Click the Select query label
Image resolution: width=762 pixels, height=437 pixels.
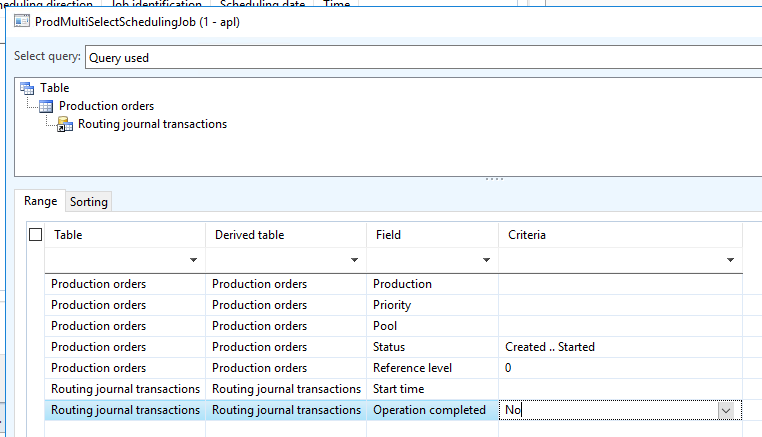pyautogui.click(x=47, y=56)
